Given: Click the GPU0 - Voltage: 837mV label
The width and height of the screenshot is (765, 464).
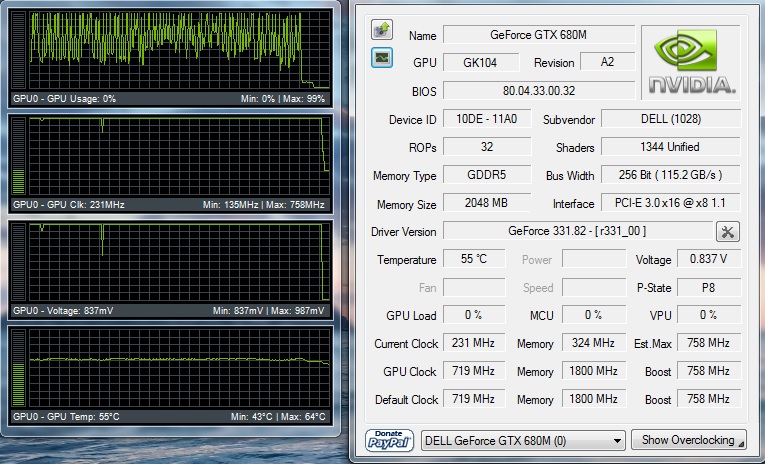Looking at the screenshot, I should [63, 311].
